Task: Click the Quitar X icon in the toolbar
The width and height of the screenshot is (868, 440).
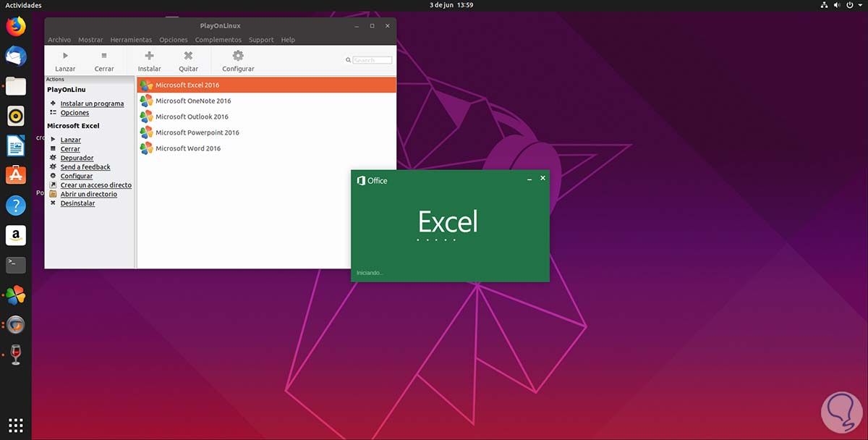Action: [x=188, y=56]
